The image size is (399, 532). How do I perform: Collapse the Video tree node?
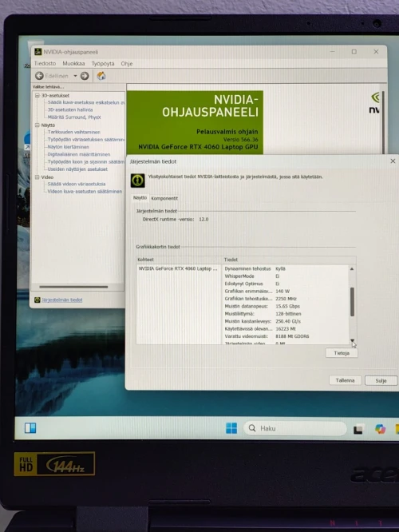click(x=38, y=177)
